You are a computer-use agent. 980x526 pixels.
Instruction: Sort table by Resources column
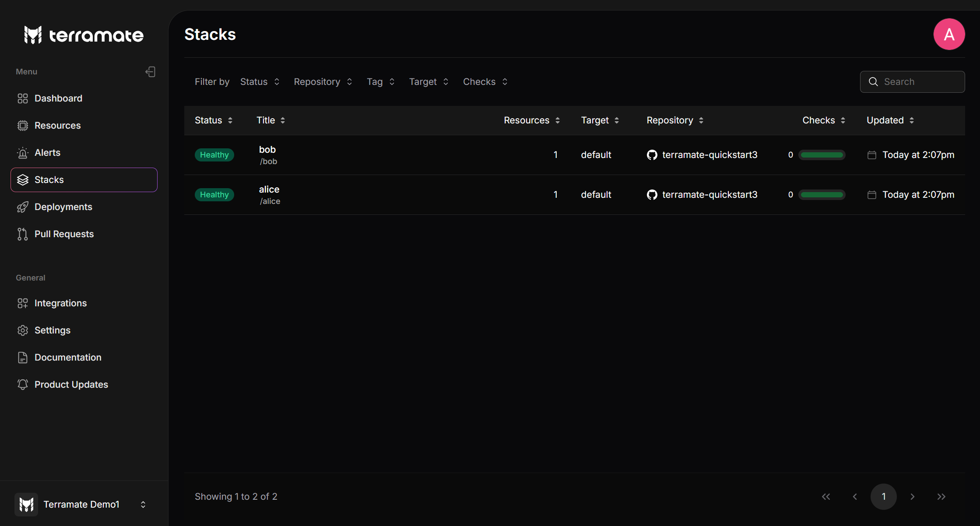531,120
